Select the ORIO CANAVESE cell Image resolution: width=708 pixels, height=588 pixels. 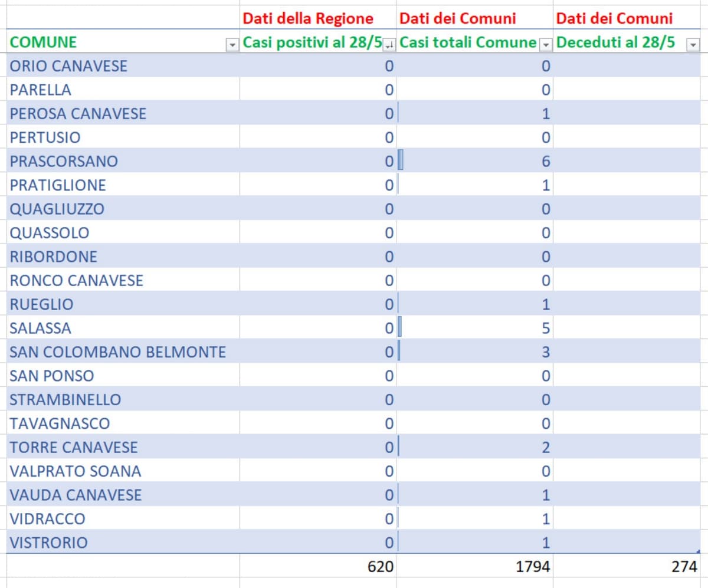[68, 65]
